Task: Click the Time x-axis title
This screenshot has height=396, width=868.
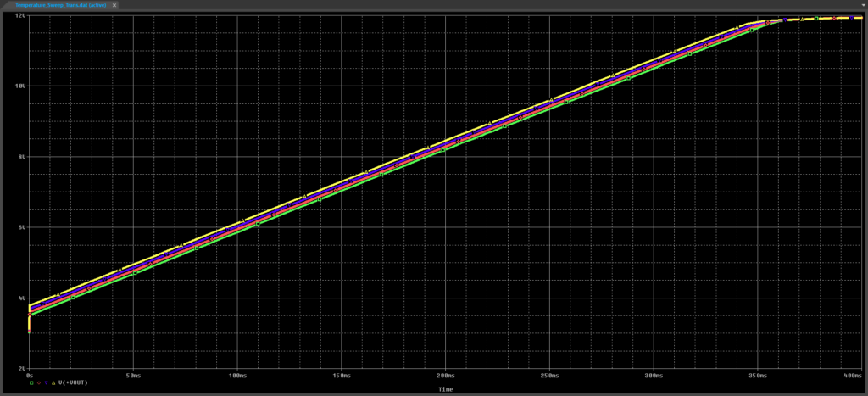Action: 445,389
